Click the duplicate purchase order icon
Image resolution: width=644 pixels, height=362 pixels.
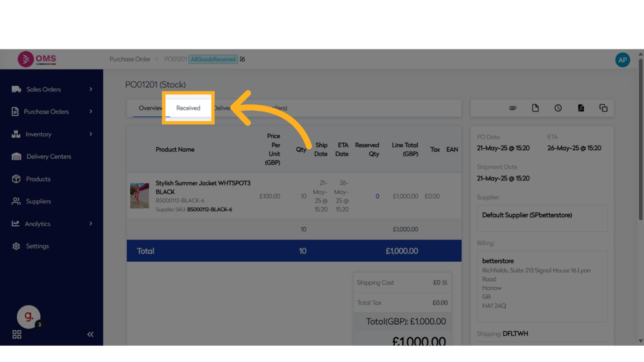pos(603,108)
